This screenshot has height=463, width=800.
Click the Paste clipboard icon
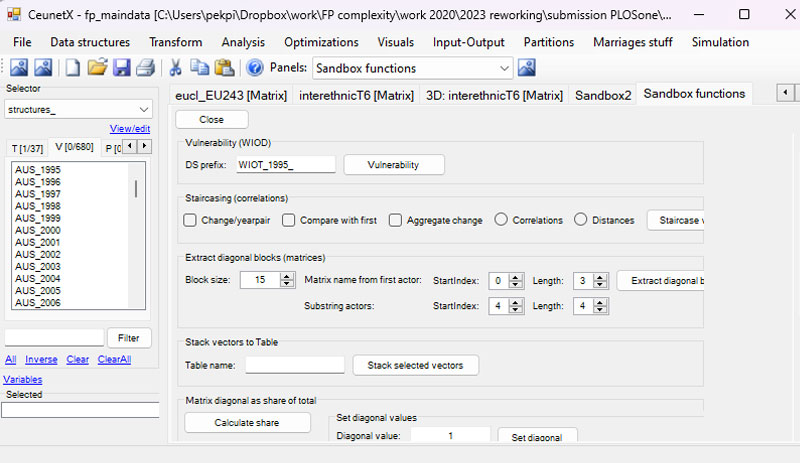point(224,68)
